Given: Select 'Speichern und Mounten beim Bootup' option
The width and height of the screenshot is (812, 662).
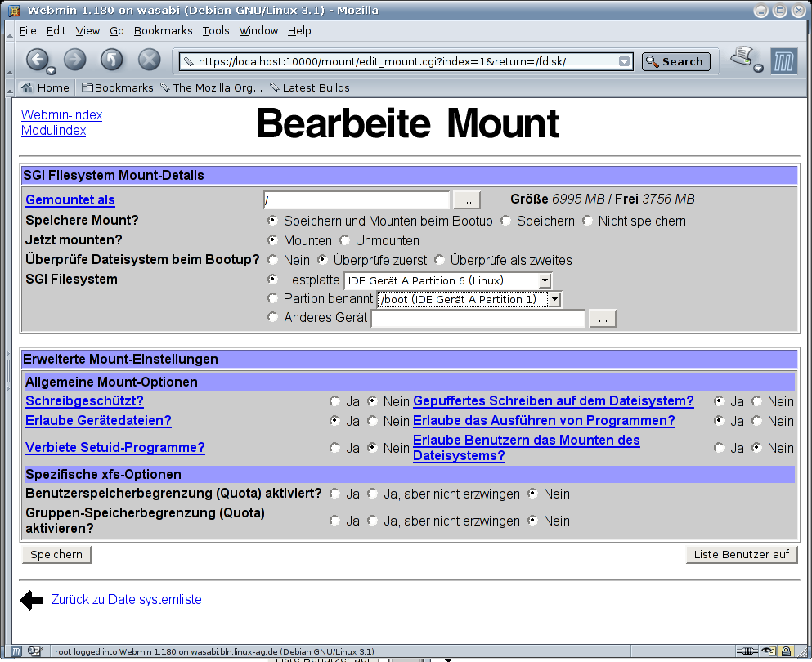Looking at the screenshot, I should pos(272,221).
